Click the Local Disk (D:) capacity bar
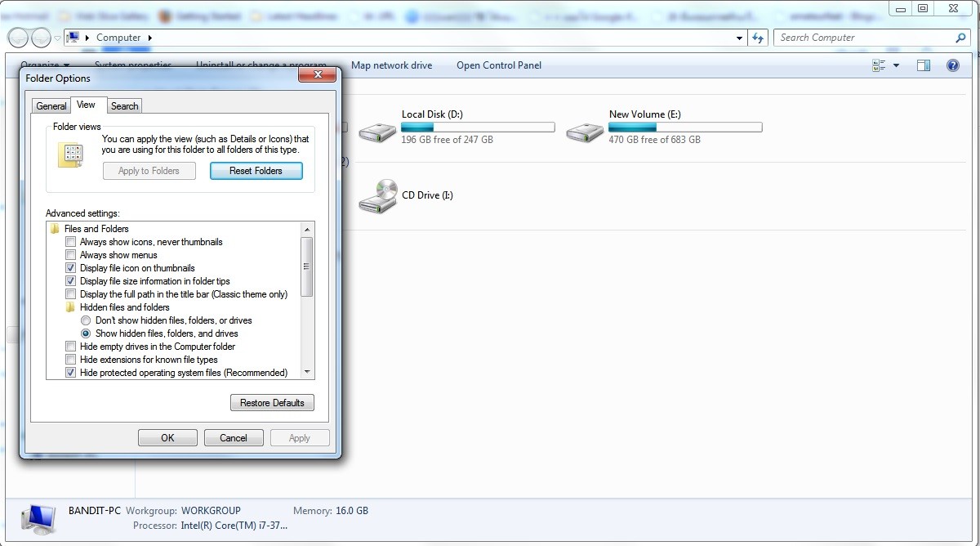980x546 pixels. click(478, 128)
